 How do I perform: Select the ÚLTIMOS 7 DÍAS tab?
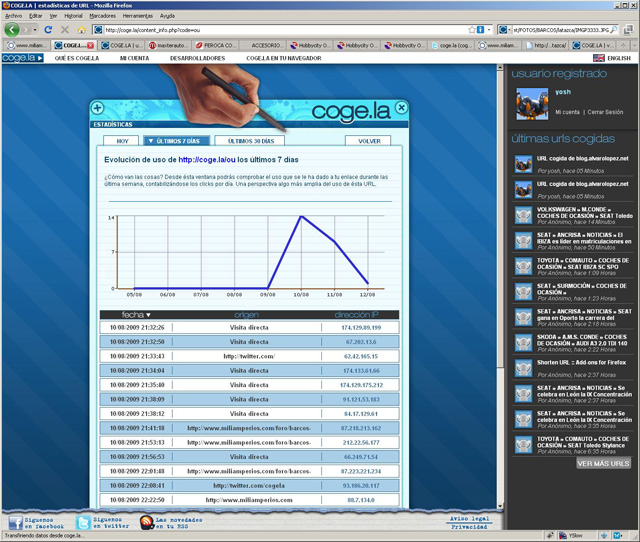177,142
